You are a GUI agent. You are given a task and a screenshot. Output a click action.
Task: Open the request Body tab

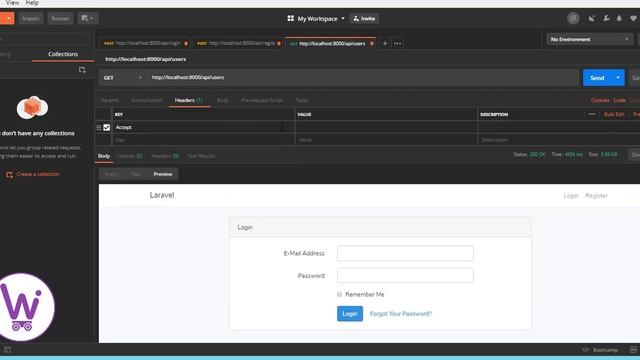pyautogui.click(x=222, y=100)
